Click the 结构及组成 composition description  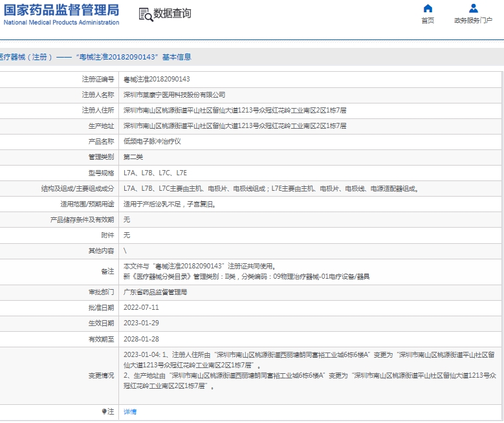click(x=271, y=189)
